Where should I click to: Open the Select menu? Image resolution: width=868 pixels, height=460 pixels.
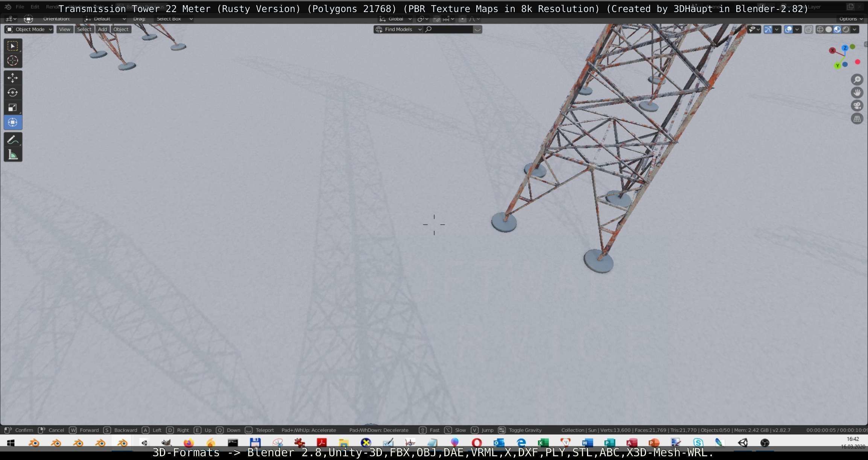(x=84, y=29)
